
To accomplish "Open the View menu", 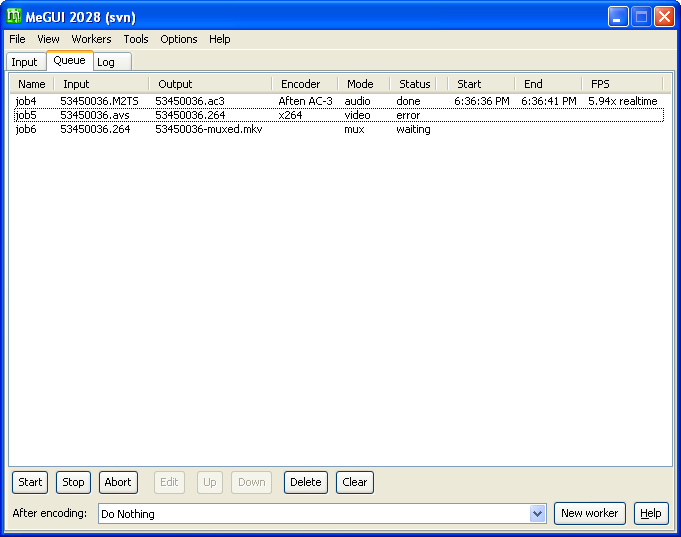I will [48, 39].
